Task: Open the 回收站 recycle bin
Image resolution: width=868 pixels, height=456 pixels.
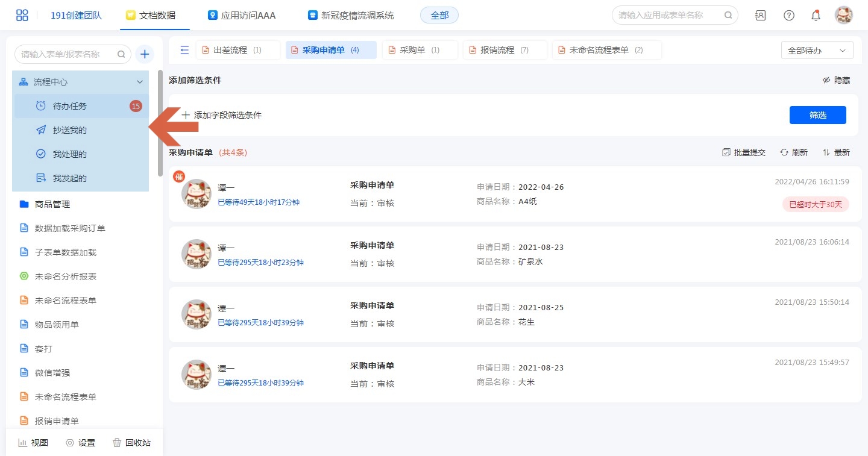Action: [131, 443]
